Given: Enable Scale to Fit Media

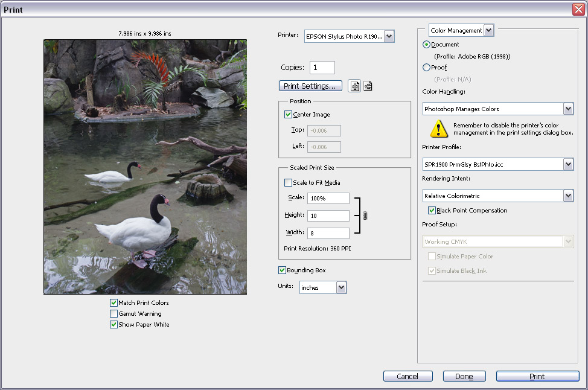Looking at the screenshot, I should tap(288, 183).
